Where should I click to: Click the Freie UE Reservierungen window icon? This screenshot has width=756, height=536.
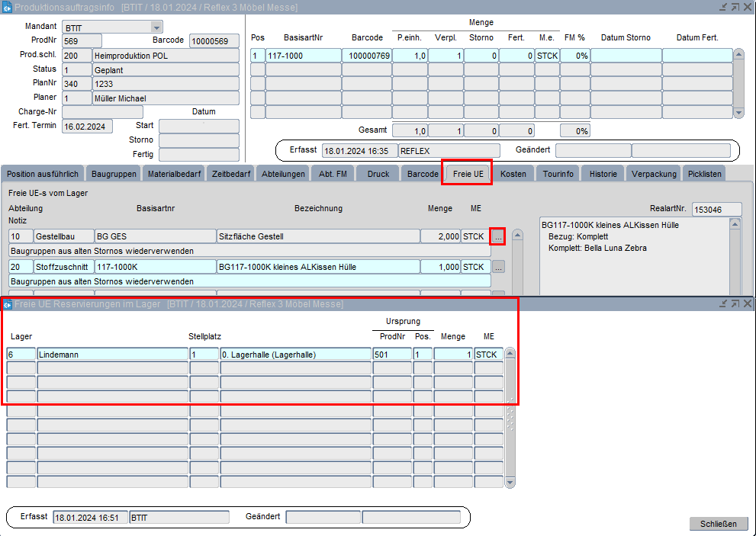(x=7, y=304)
